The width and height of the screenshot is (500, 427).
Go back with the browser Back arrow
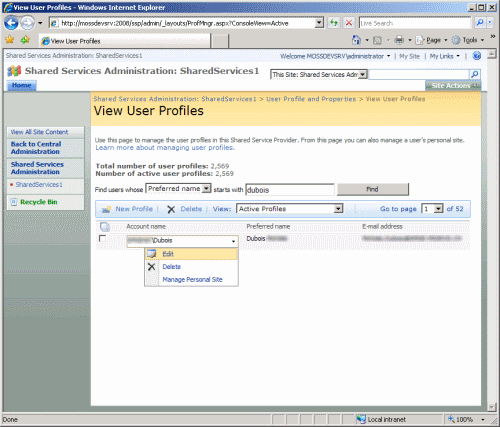tap(11, 23)
